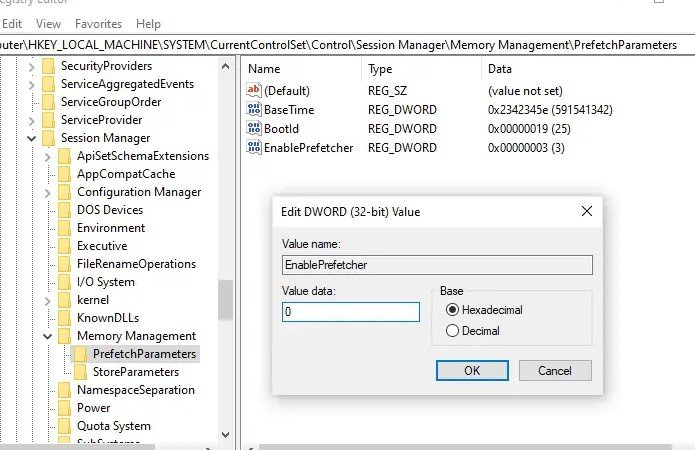
Task: Select the Hexadecimal base option
Action: pyautogui.click(x=452, y=310)
